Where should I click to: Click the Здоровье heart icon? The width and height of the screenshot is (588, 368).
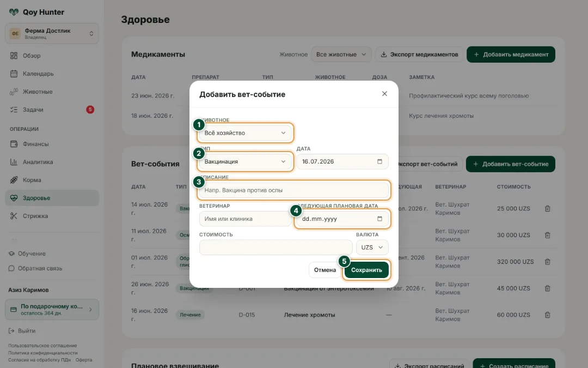[x=14, y=198]
